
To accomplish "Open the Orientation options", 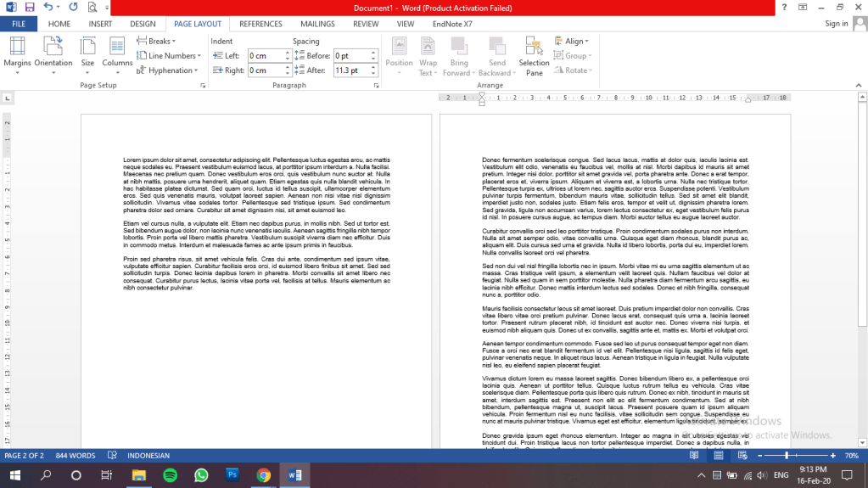I will click(53, 53).
